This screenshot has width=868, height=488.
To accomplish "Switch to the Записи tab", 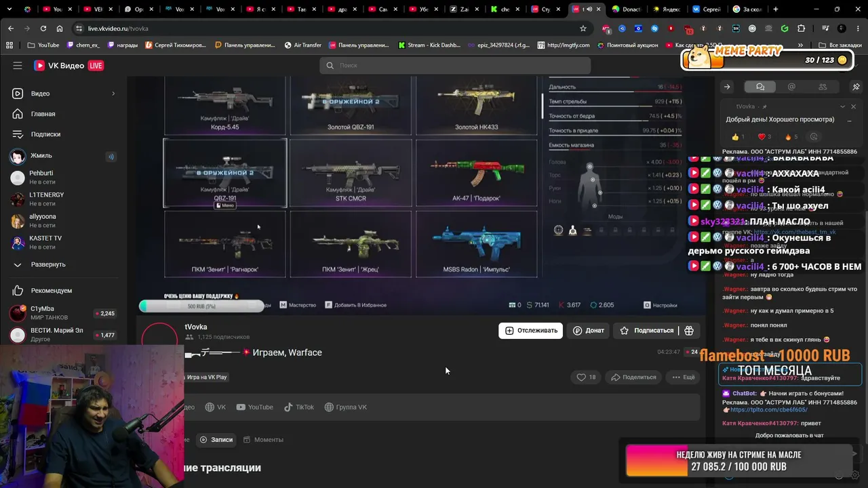I will click(216, 440).
